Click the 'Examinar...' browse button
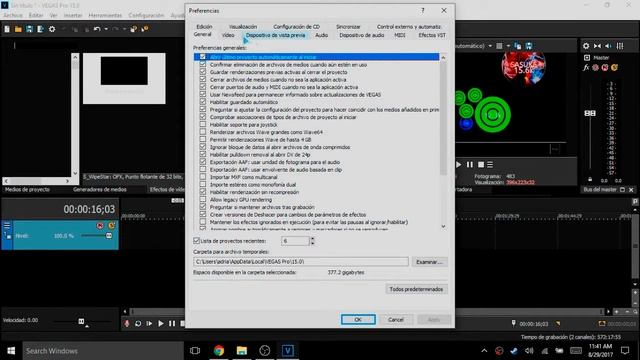The width and height of the screenshot is (640, 360). click(x=429, y=262)
